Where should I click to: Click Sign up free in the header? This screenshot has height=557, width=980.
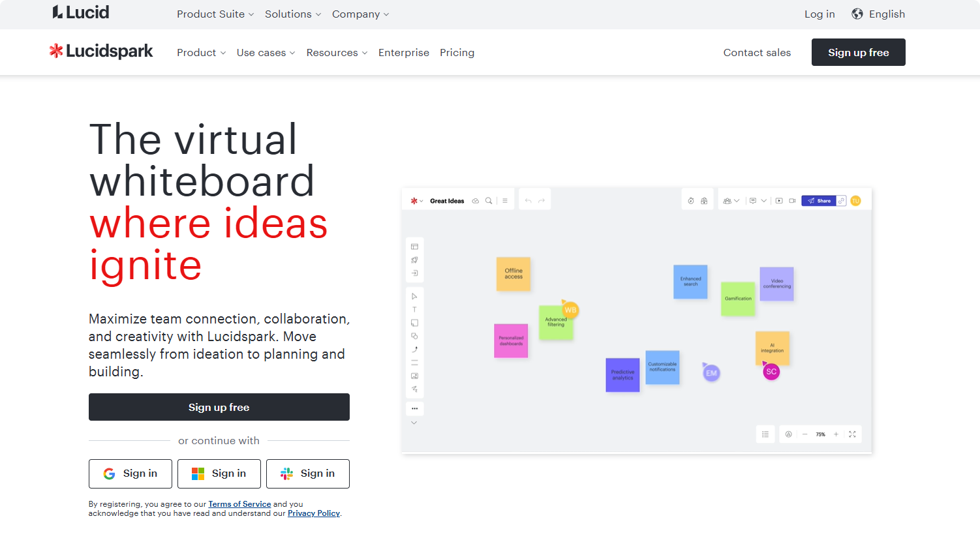click(x=859, y=52)
